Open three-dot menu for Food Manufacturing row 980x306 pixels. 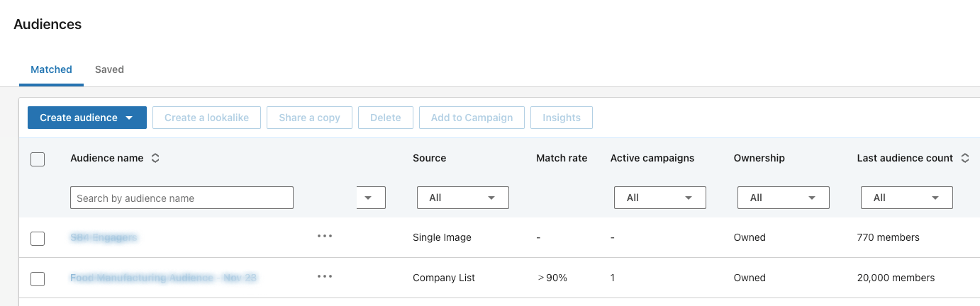click(325, 277)
